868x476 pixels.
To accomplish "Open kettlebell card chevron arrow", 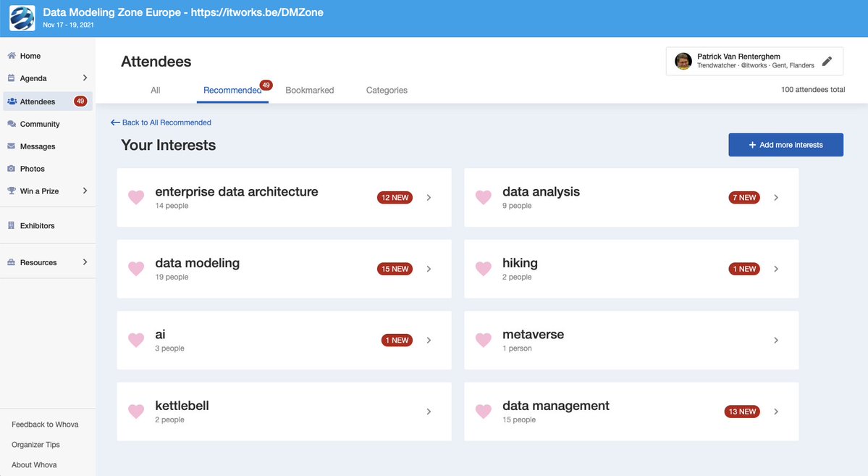I will 429,412.
